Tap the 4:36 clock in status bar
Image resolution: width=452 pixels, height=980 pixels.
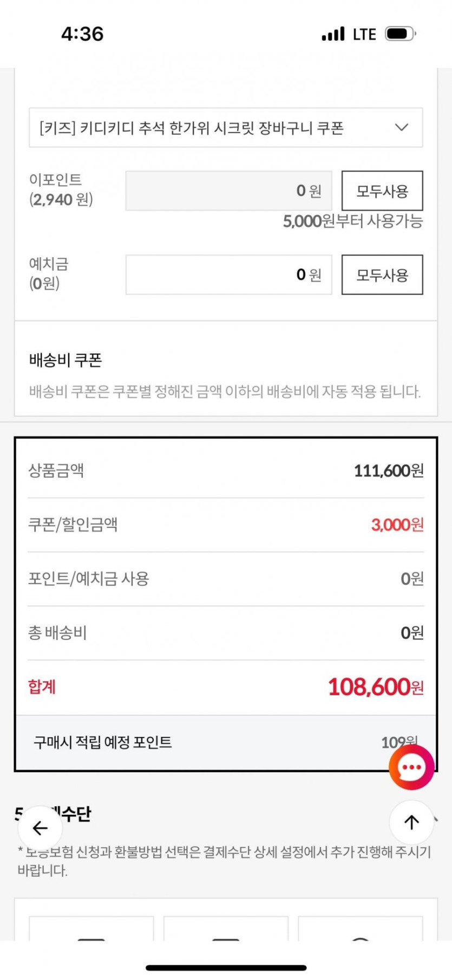[x=82, y=34]
